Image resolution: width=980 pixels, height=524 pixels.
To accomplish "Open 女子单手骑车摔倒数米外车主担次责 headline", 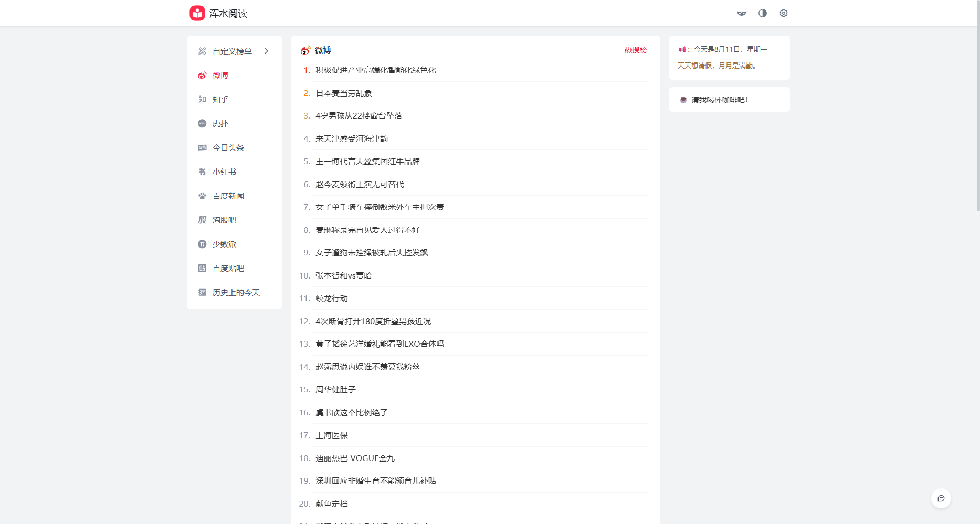I will (x=380, y=207).
